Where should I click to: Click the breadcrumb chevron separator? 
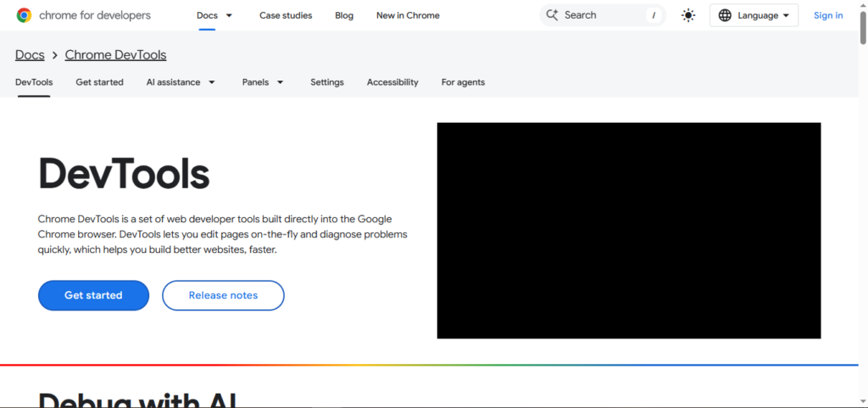[55, 55]
